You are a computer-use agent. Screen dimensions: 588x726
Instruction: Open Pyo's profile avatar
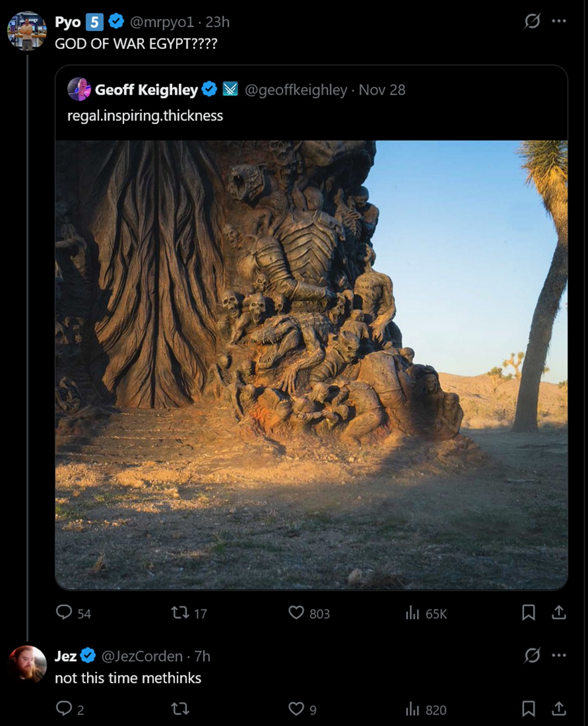click(26, 31)
